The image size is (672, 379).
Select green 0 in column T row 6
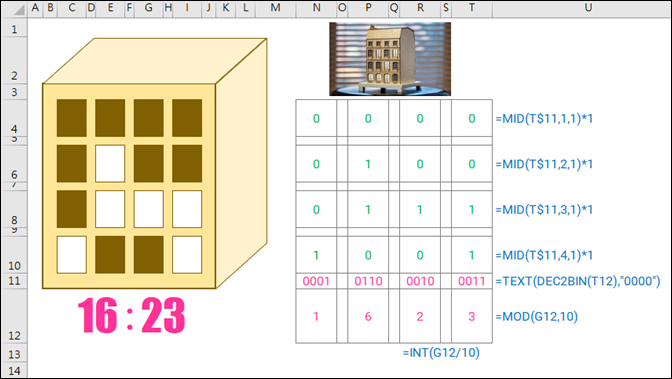coord(472,164)
